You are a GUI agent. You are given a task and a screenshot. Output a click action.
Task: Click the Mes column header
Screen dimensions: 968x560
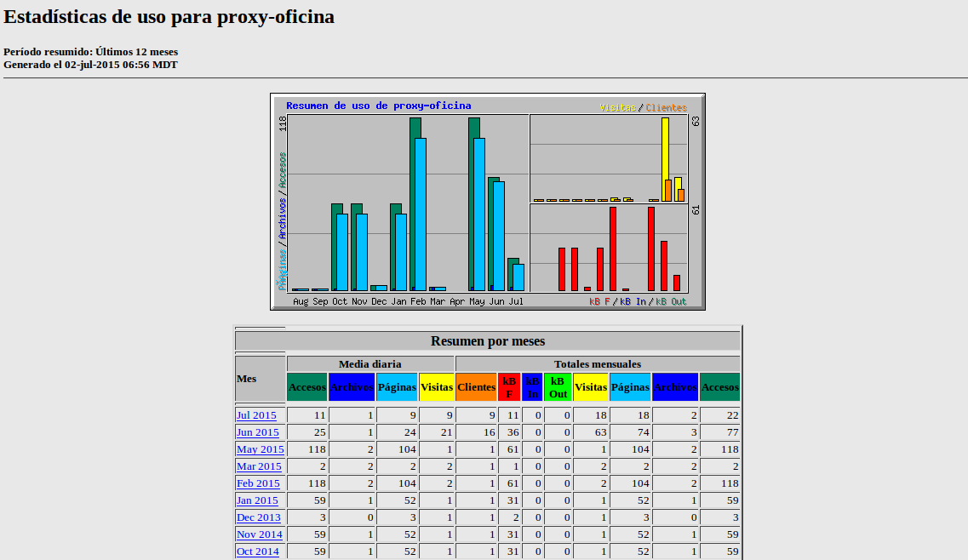coord(260,379)
